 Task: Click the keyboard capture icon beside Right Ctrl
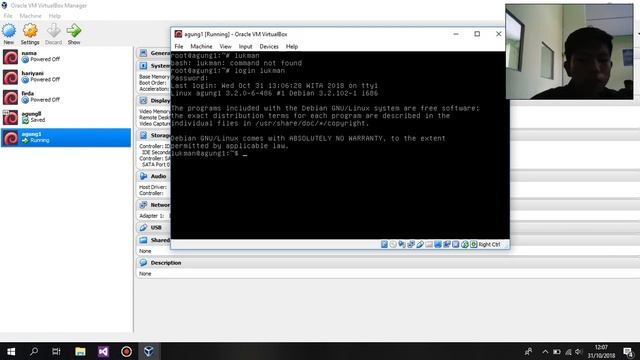pos(474,244)
